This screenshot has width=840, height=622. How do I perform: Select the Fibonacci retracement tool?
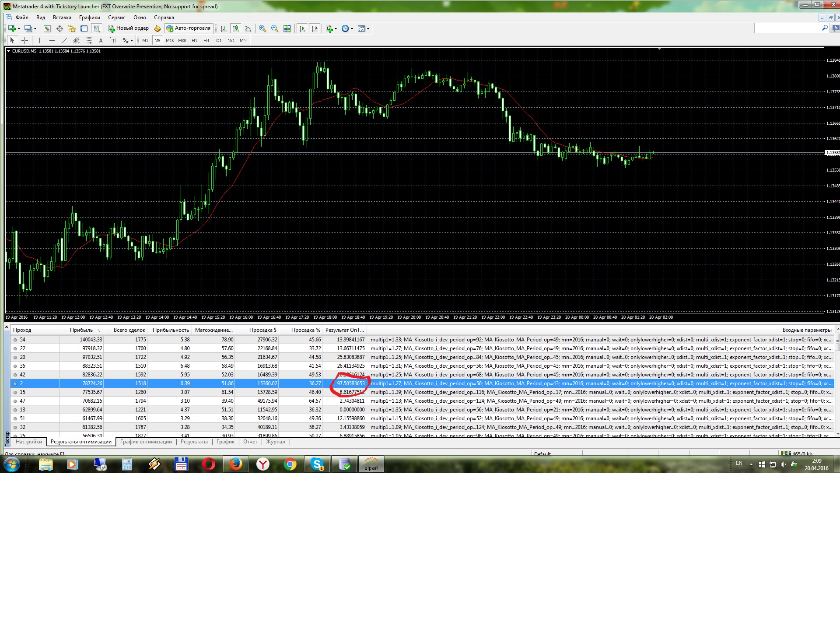[89, 40]
